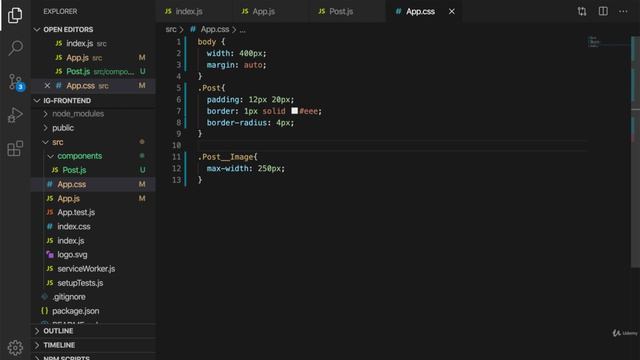Open Post.js under components folder
640x360 pixels.
click(x=93, y=170)
